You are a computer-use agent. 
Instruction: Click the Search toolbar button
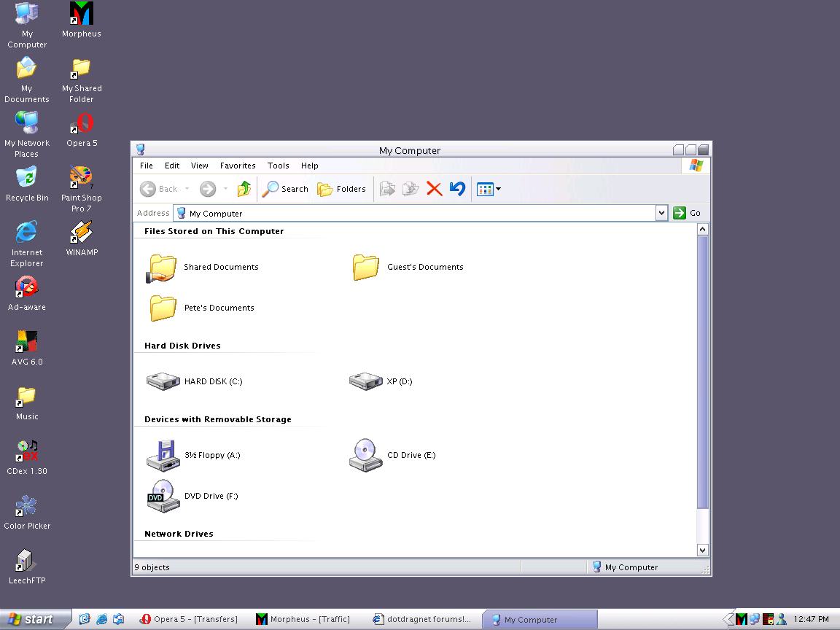click(286, 189)
